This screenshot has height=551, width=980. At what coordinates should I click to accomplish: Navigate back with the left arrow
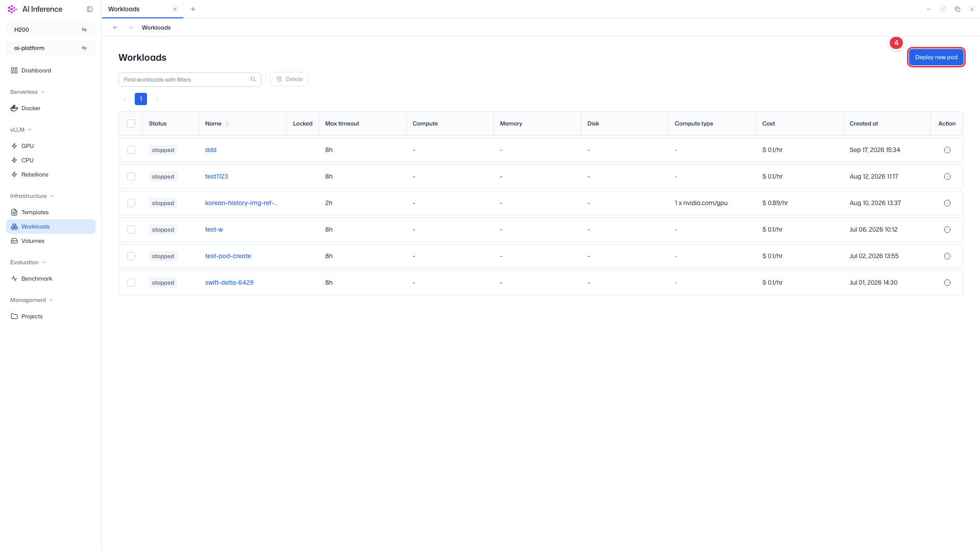(115, 28)
